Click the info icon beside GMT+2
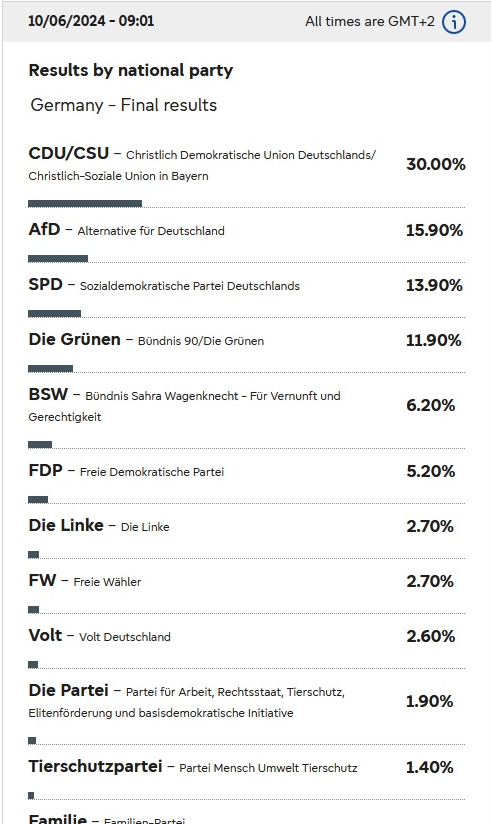Image resolution: width=492 pixels, height=824 pixels. tap(454, 22)
